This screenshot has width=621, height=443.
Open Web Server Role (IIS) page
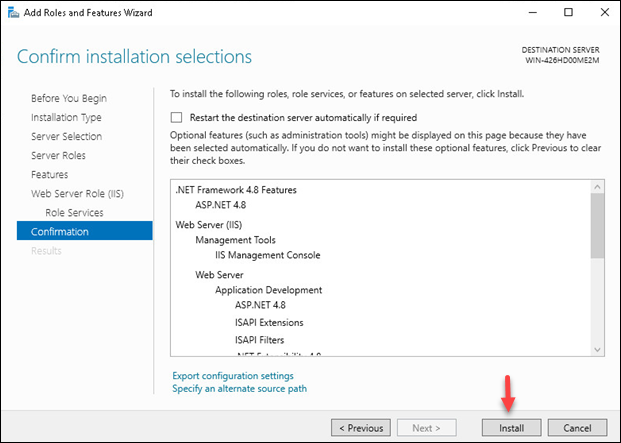(x=77, y=193)
